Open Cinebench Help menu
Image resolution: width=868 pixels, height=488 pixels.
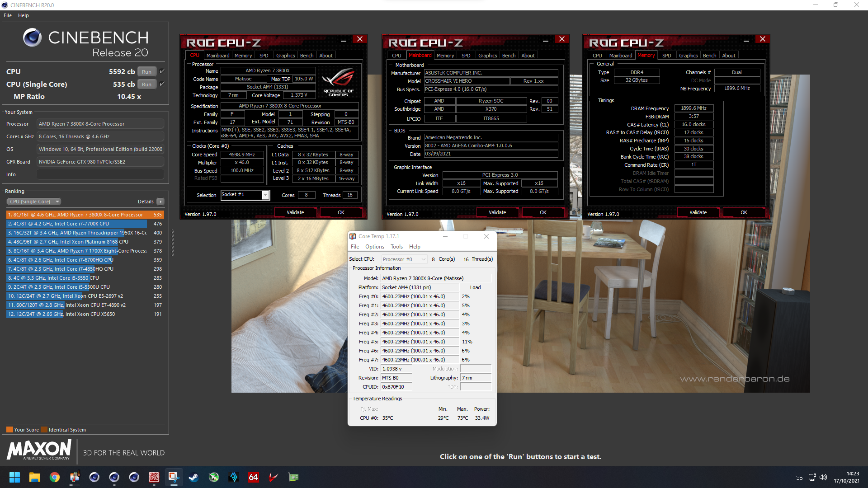coord(24,15)
